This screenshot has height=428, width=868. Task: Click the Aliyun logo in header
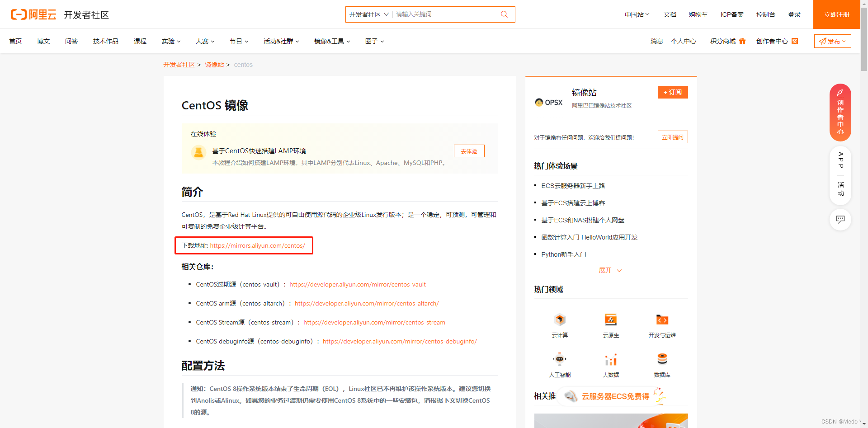click(33, 14)
